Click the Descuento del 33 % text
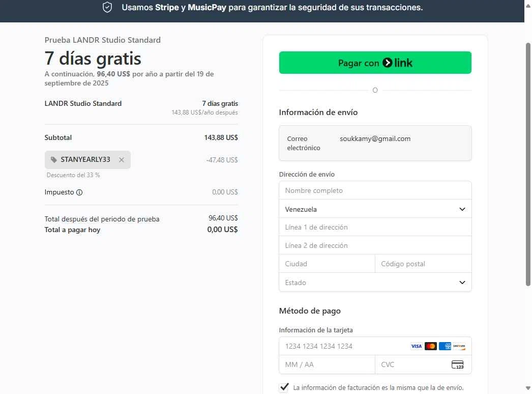The image size is (532, 394). click(73, 175)
